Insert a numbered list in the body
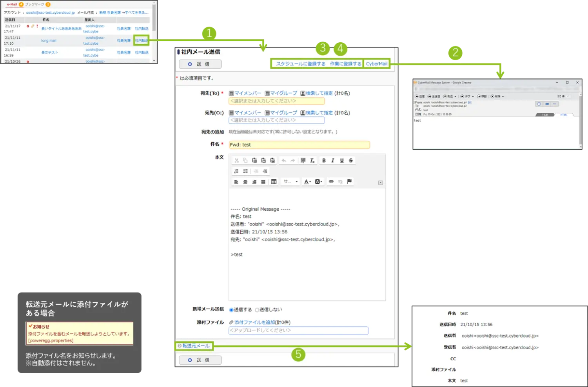Image resolution: width=588 pixels, height=387 pixels. pyautogui.click(x=236, y=171)
